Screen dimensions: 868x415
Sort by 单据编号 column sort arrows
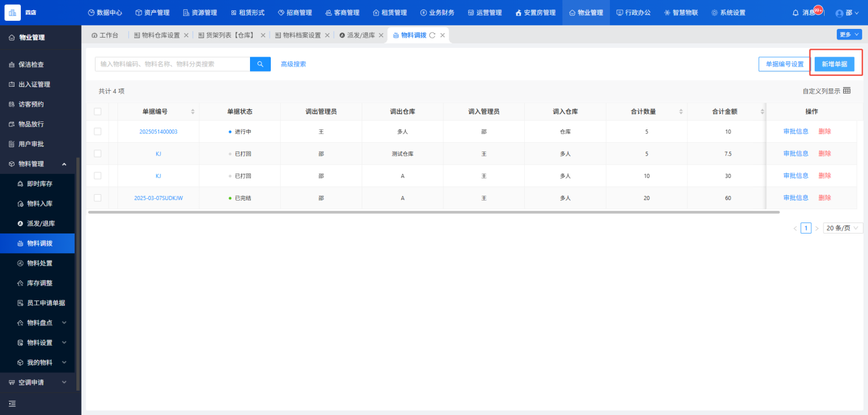(193, 112)
